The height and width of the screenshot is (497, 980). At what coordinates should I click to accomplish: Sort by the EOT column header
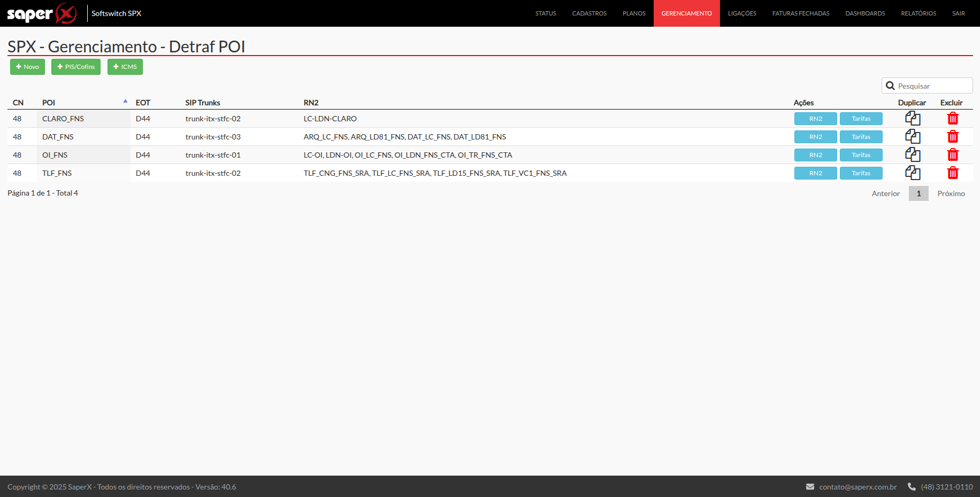143,103
